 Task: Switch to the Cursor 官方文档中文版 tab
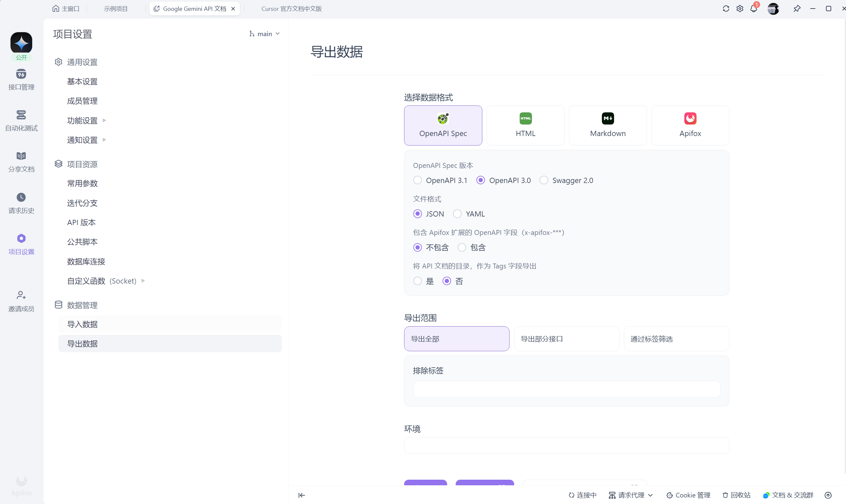pyautogui.click(x=291, y=9)
